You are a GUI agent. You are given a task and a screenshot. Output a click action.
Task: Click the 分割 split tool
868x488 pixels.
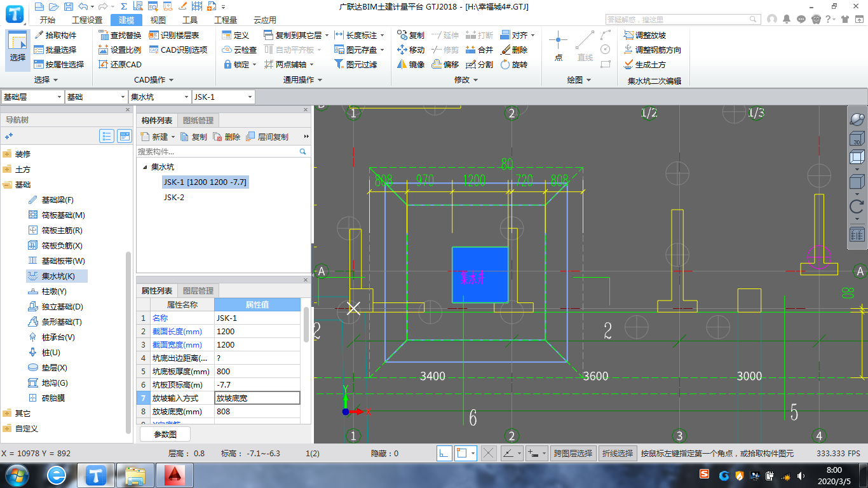(x=479, y=64)
